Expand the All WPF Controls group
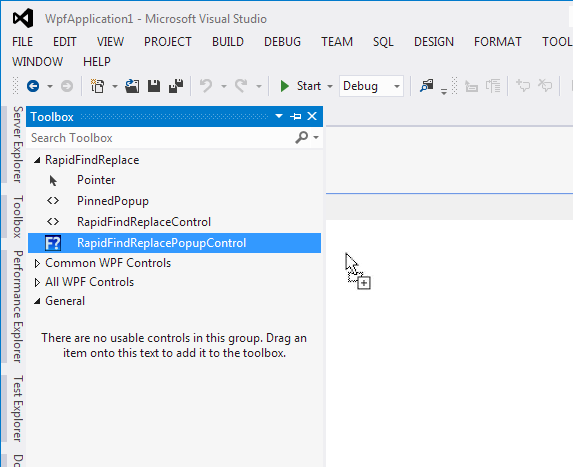573x467 pixels. click(x=37, y=282)
